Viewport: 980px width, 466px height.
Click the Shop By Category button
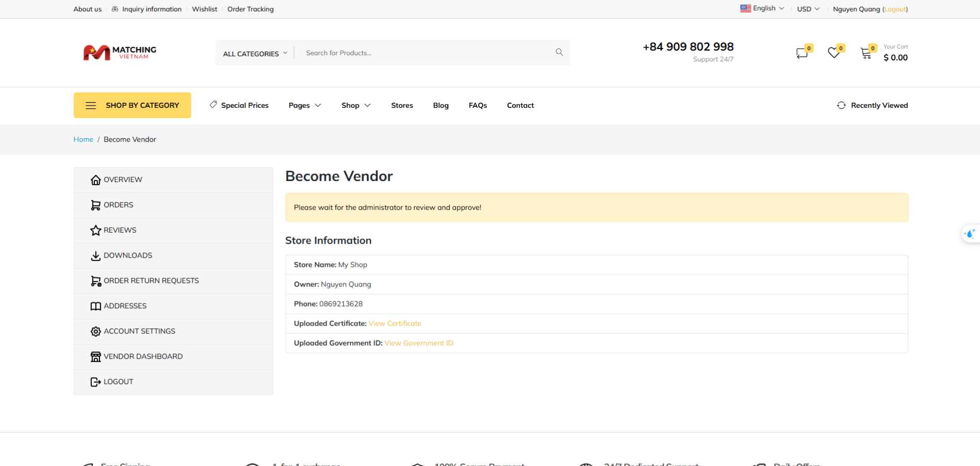pyautogui.click(x=133, y=105)
